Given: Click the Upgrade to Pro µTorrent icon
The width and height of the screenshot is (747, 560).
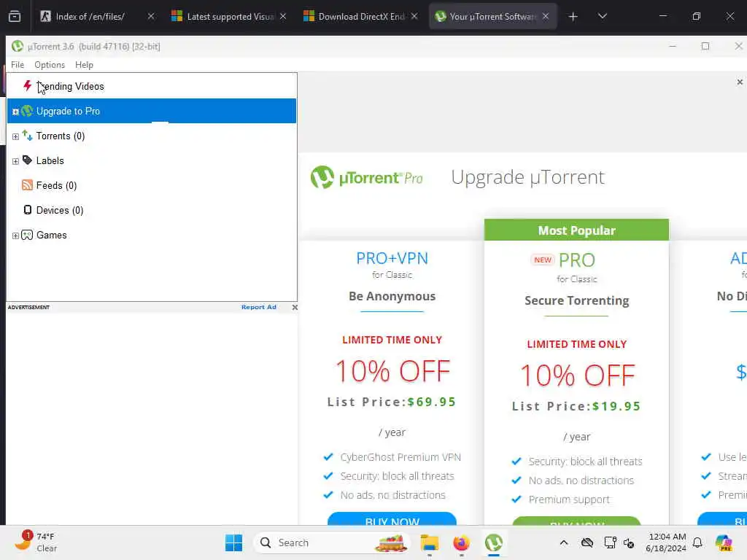Looking at the screenshot, I should coord(27,111).
